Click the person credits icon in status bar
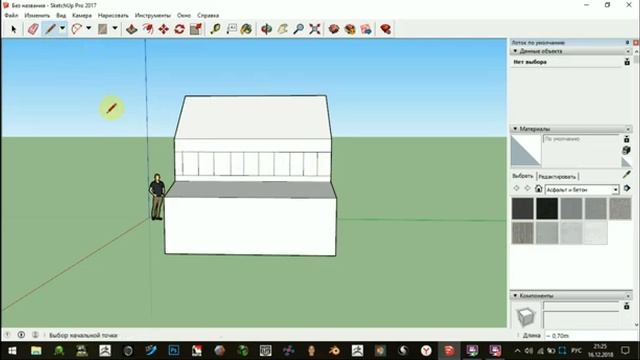Viewport: 640px width, 360px height. (x=35, y=335)
